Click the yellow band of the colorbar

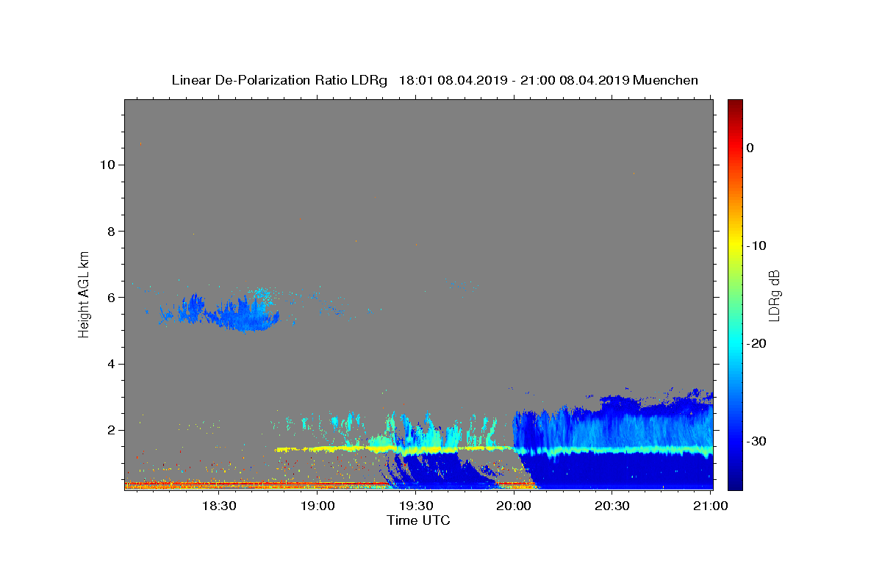coord(735,243)
